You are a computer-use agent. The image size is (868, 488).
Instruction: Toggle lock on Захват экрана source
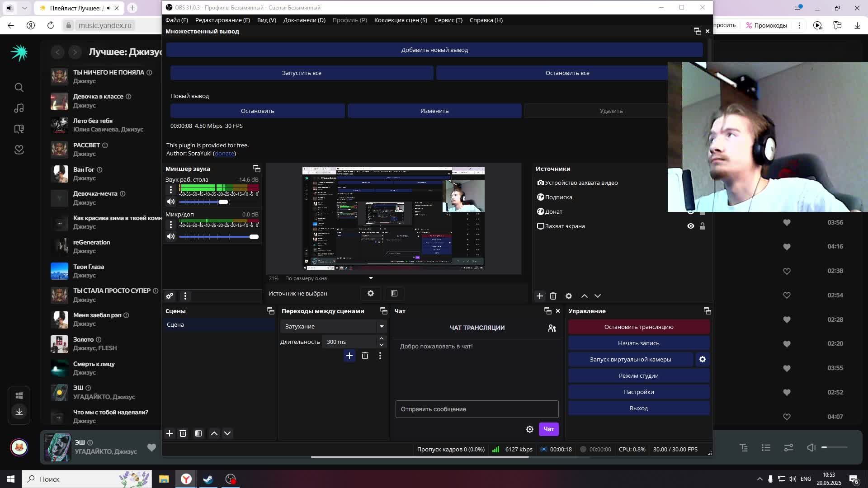703,226
